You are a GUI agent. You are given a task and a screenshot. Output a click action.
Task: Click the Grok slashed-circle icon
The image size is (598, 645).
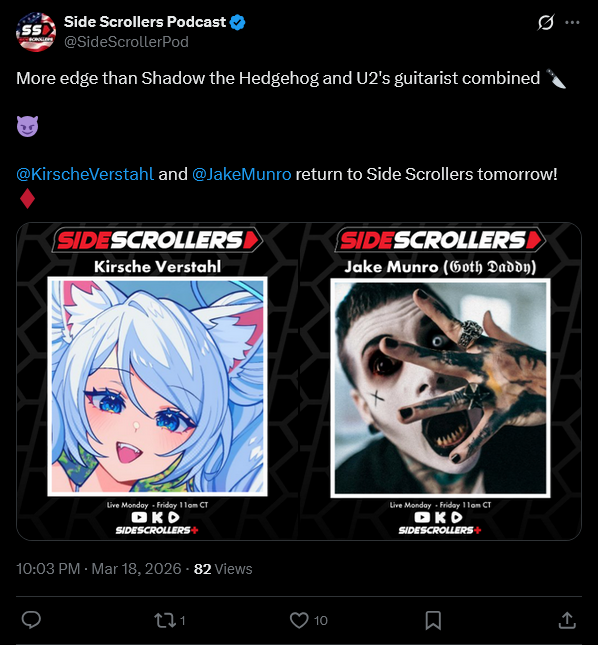click(546, 22)
